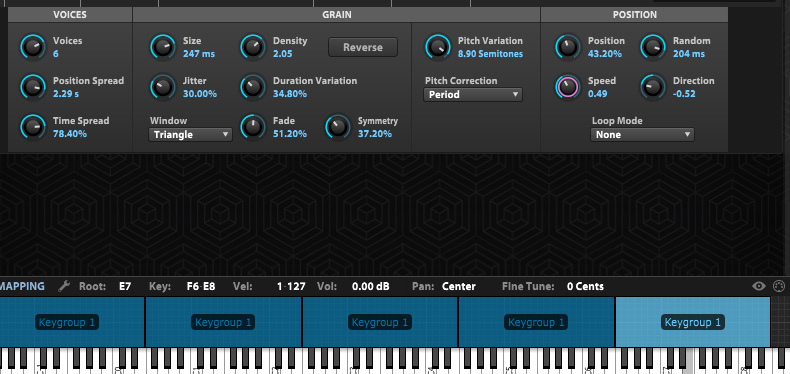
Task: Select the highlighted light-blue Keygroup 1 block
Action: click(x=693, y=322)
